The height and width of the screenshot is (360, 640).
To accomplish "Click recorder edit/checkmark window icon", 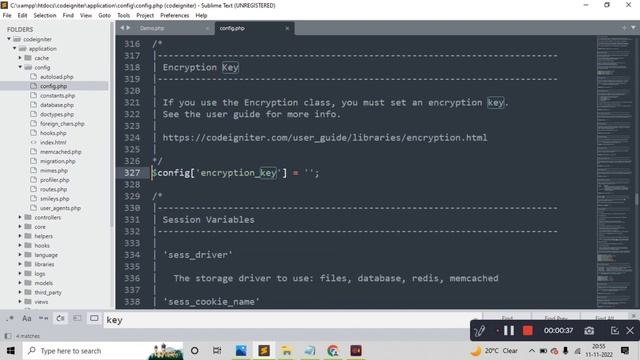I will point(614,331).
